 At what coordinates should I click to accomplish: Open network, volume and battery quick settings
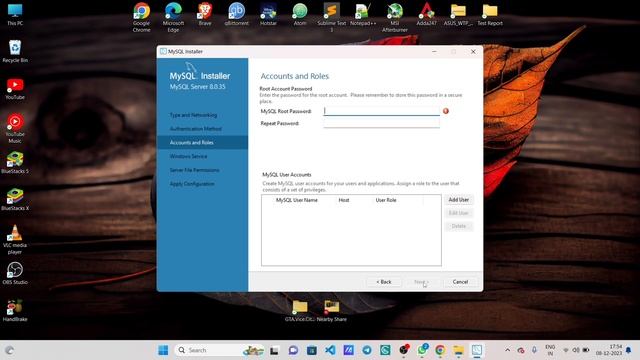click(576, 350)
